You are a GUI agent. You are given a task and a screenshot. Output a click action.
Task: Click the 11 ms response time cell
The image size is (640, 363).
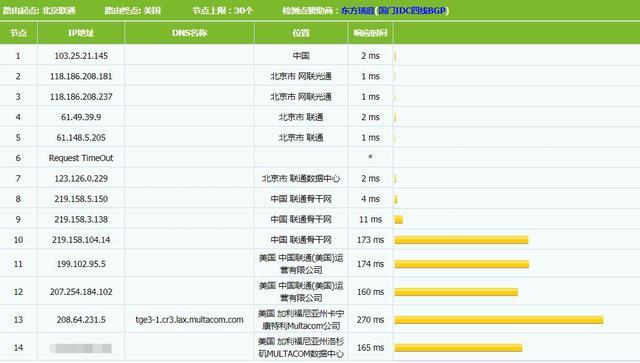[370, 219]
